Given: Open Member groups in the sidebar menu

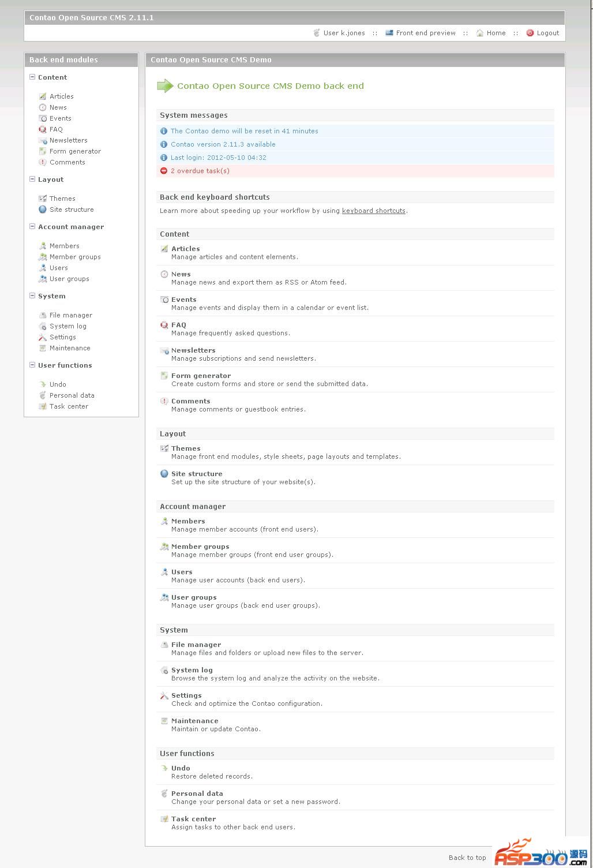Looking at the screenshot, I should (x=75, y=257).
